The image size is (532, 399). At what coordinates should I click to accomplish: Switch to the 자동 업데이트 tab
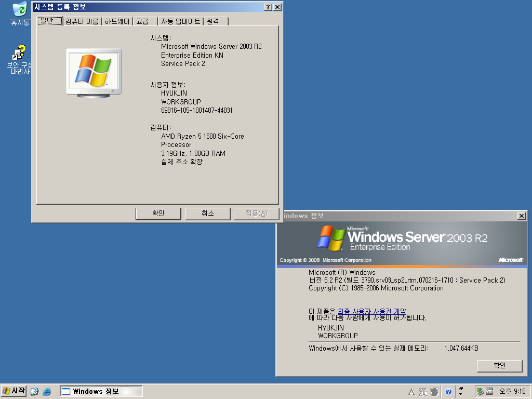(180, 21)
